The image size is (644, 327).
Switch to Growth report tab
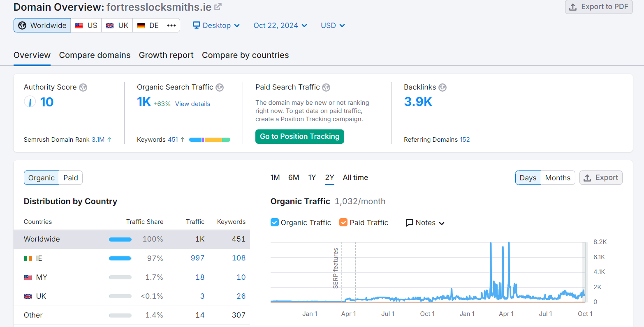pyautogui.click(x=166, y=55)
